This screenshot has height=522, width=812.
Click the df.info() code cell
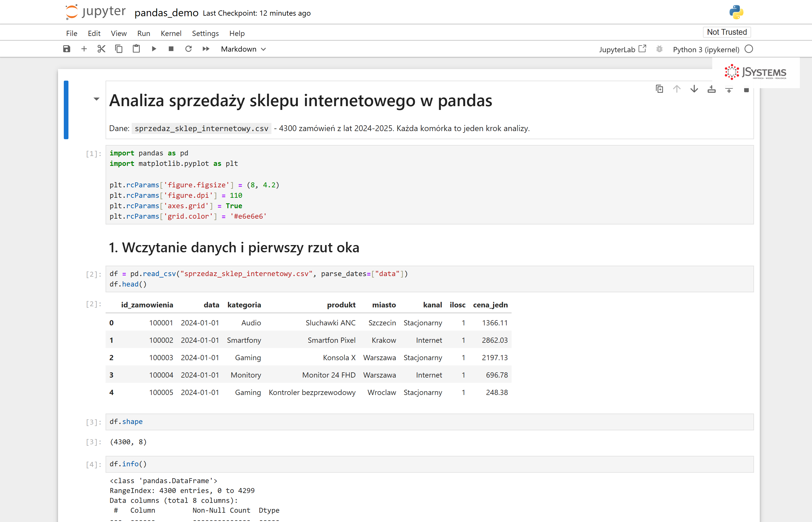click(x=429, y=464)
